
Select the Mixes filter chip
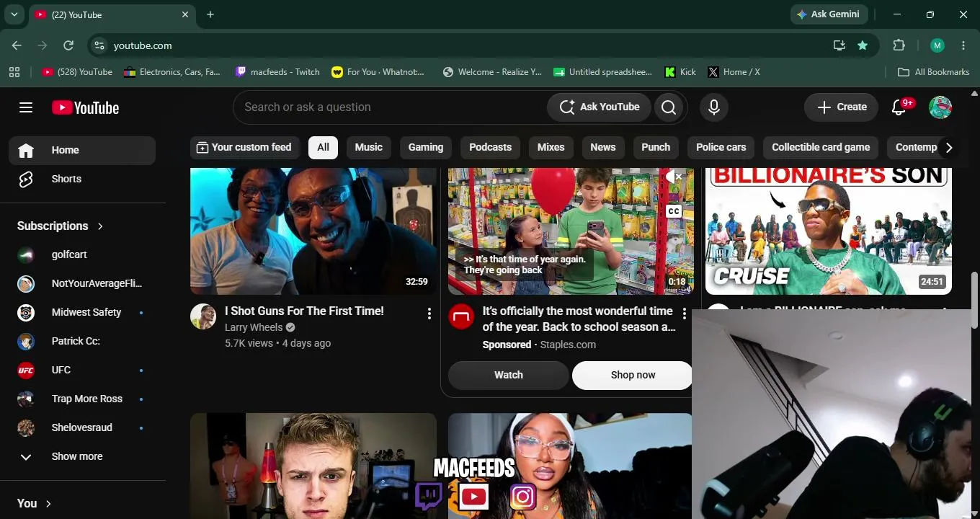coord(551,147)
